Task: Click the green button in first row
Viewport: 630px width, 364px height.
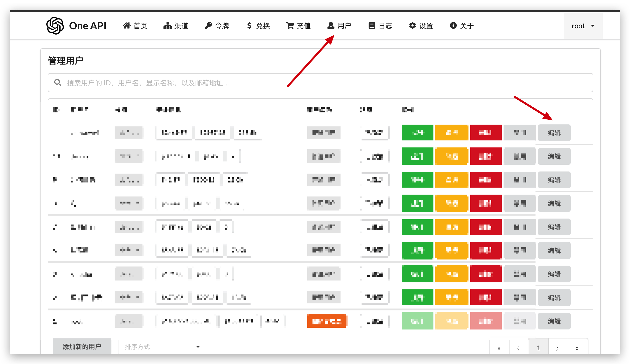Action: tap(417, 132)
